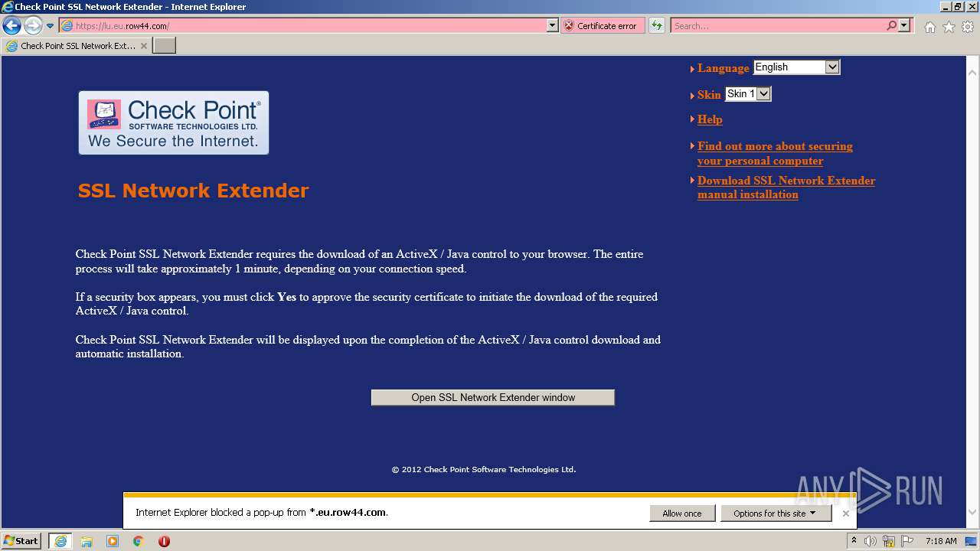Open the Action Center flag icon
The width and height of the screenshot is (980, 551).
tap(908, 541)
